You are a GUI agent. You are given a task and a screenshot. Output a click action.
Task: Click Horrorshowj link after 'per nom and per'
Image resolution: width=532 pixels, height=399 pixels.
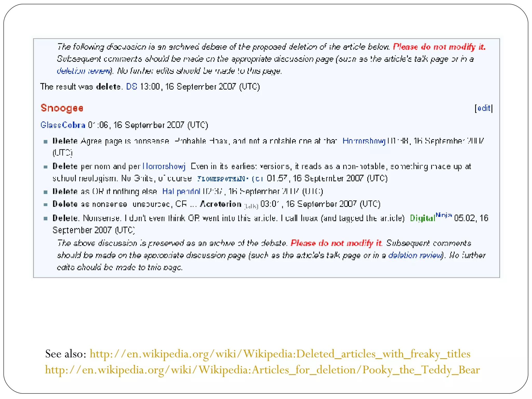pyautogui.click(x=164, y=166)
